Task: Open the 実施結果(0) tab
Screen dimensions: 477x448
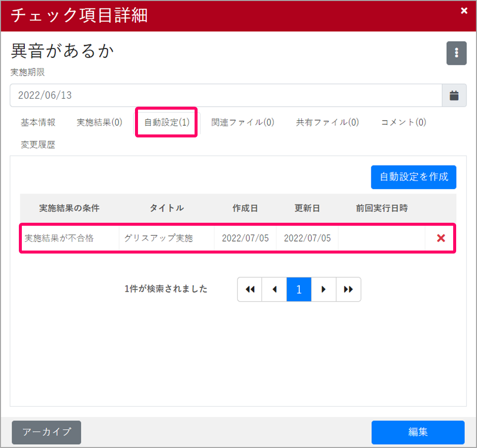Action: (99, 122)
